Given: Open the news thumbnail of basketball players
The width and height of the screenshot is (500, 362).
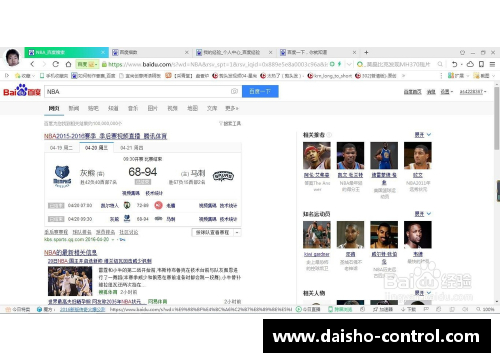Looking at the screenshot, I should point(70,281).
